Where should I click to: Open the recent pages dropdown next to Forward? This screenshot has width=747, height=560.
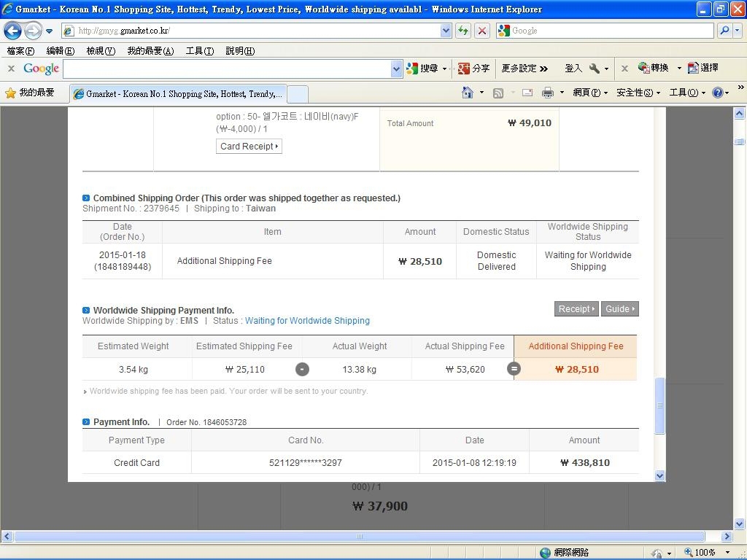(x=49, y=31)
